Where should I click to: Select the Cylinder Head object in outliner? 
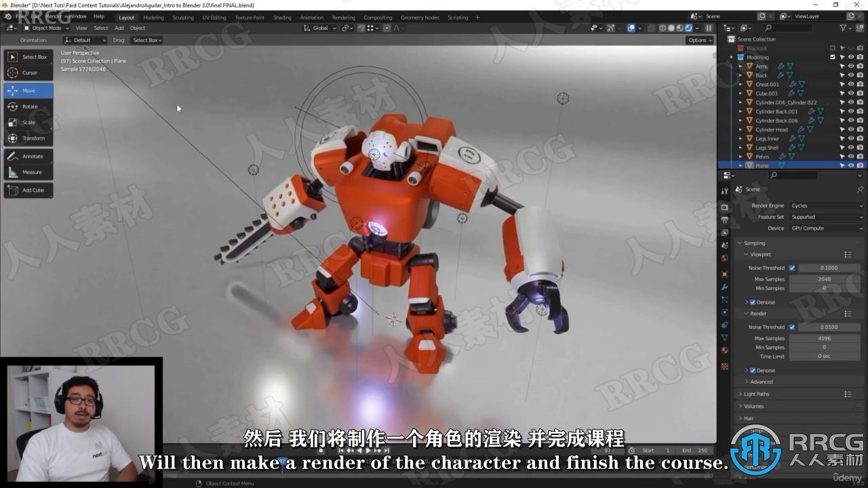(772, 129)
